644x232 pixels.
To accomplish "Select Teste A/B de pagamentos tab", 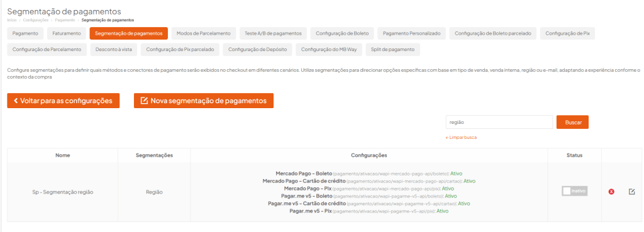I will 273,33.
